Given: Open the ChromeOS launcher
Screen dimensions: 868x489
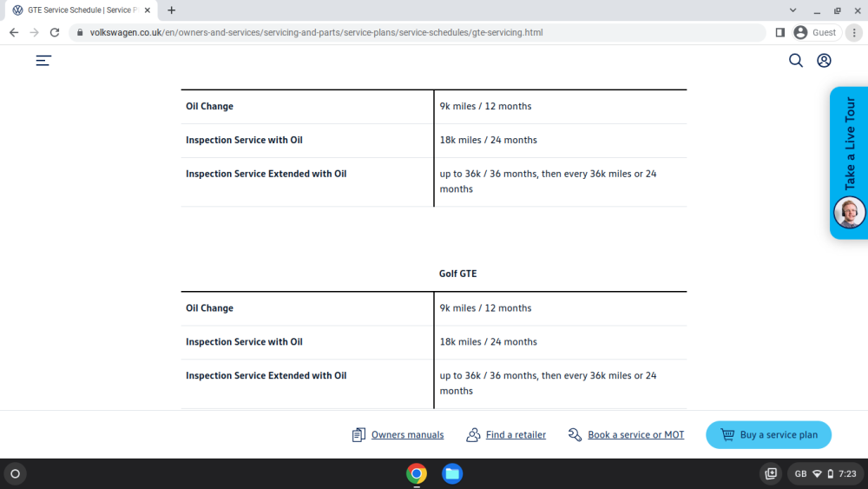Looking at the screenshot, I should pos(16,474).
